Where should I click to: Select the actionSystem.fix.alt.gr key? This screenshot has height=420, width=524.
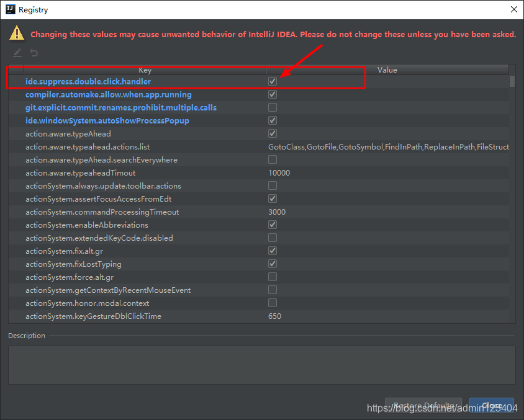(64, 251)
